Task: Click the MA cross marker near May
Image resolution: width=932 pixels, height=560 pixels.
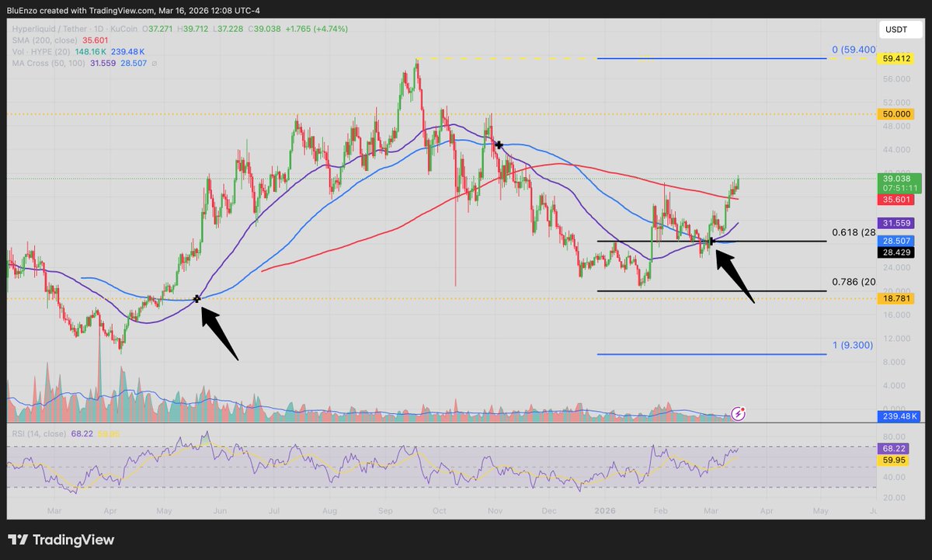Action: pyautogui.click(x=197, y=298)
